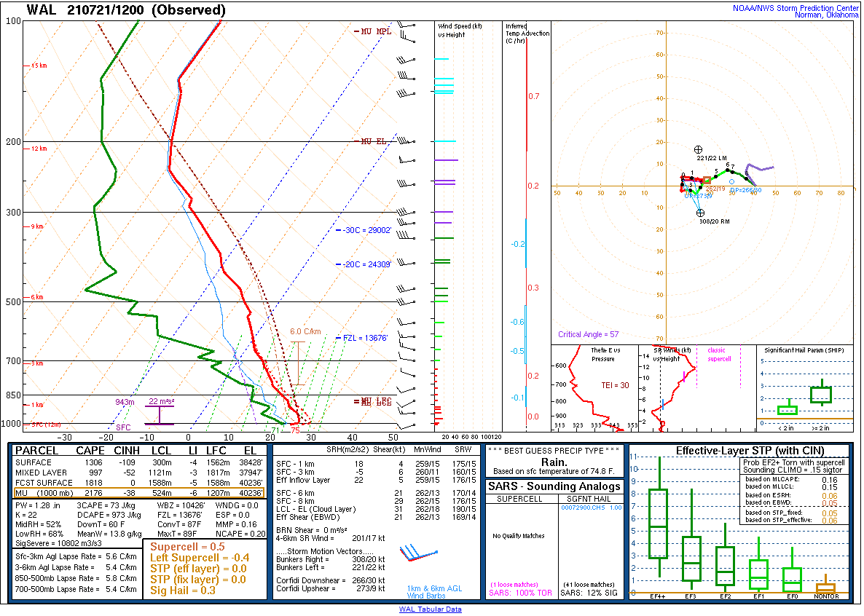Image resolution: width=864 pixels, height=616 pixels.
Task: Click the WAL 210721/1200 (Observed) title
Action: tap(126, 10)
